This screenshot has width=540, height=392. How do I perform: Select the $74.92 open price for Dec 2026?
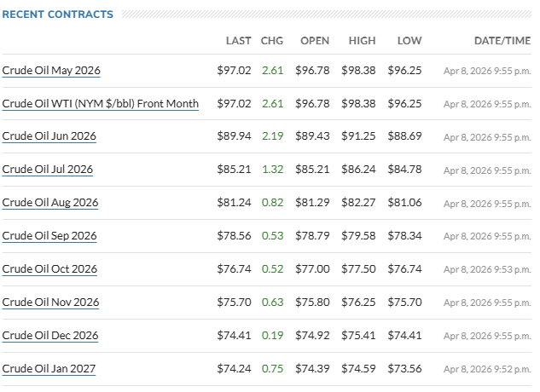coord(312,335)
